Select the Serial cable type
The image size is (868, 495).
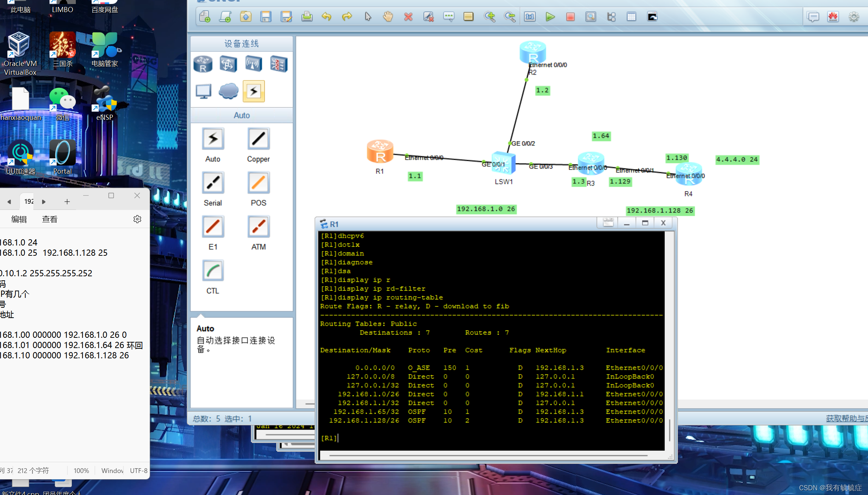coord(213,183)
